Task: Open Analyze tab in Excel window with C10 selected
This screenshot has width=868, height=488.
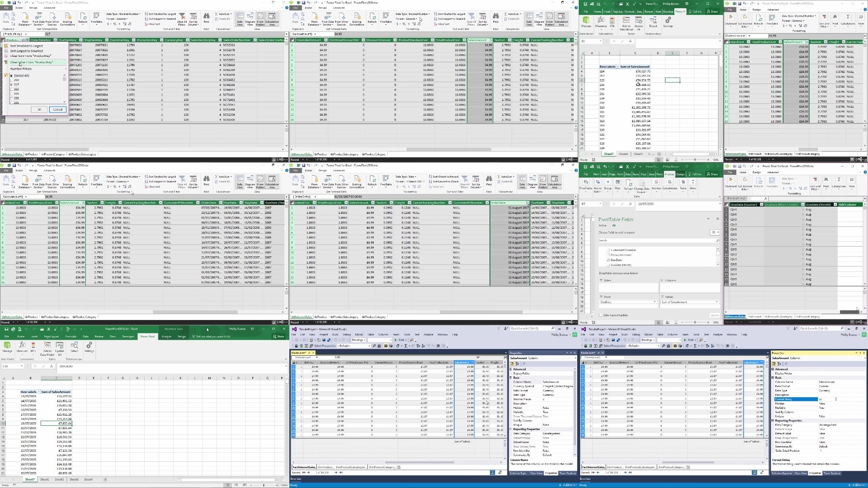Action: tap(166, 336)
